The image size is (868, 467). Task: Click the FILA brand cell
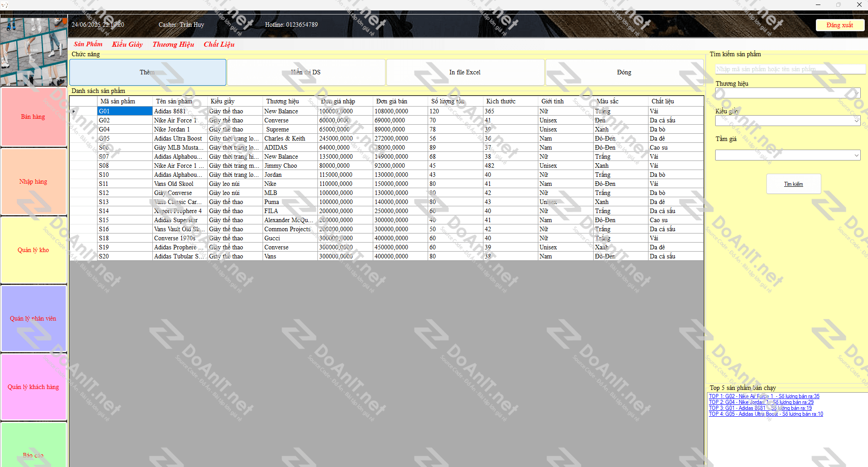click(x=290, y=211)
